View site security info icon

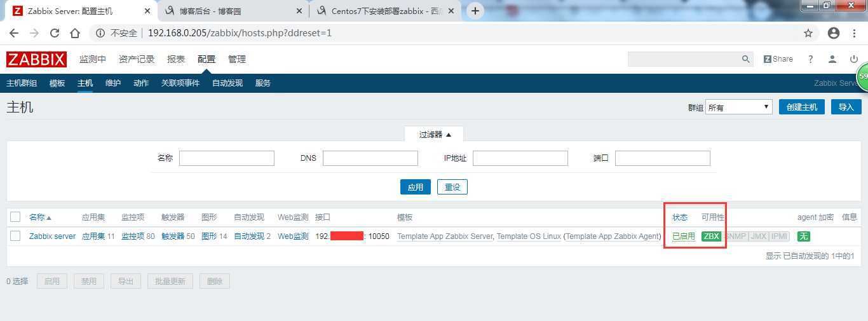pos(100,33)
